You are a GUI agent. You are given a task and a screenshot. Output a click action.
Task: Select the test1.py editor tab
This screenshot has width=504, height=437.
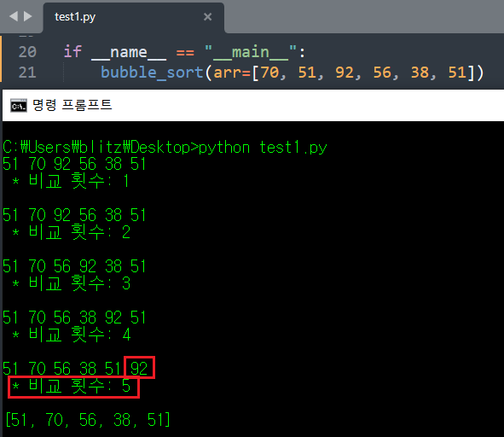coord(133,17)
